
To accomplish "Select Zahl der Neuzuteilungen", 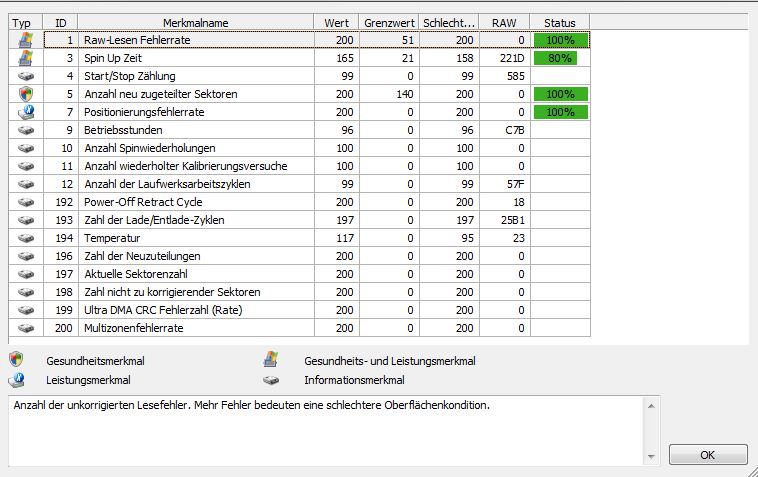I will coord(142,256).
